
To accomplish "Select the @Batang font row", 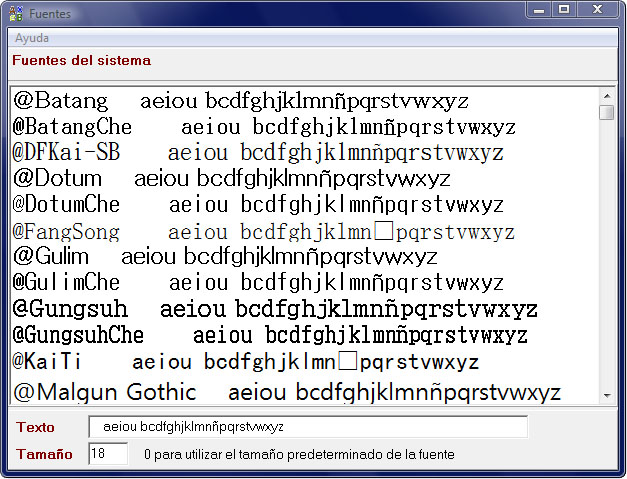I will [305, 100].
